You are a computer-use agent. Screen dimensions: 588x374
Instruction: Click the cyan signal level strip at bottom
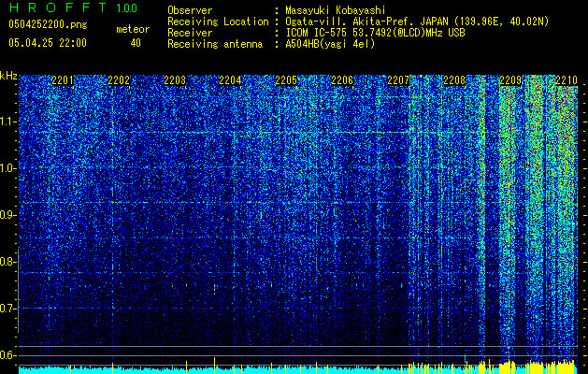[298, 369]
